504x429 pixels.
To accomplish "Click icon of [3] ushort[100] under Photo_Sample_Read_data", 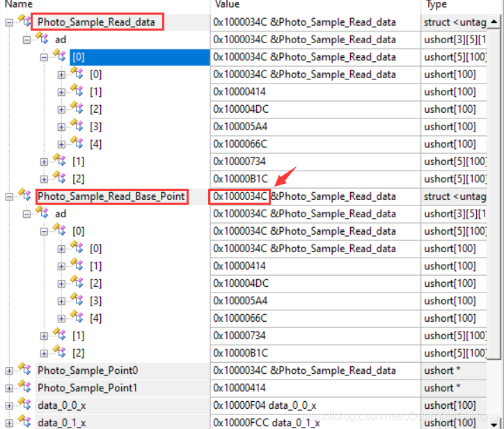I will (x=77, y=125).
